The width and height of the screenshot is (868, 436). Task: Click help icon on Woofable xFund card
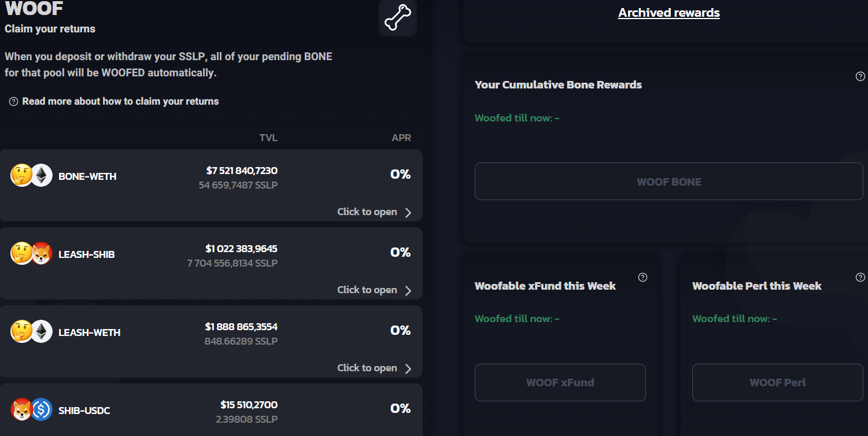[642, 278]
